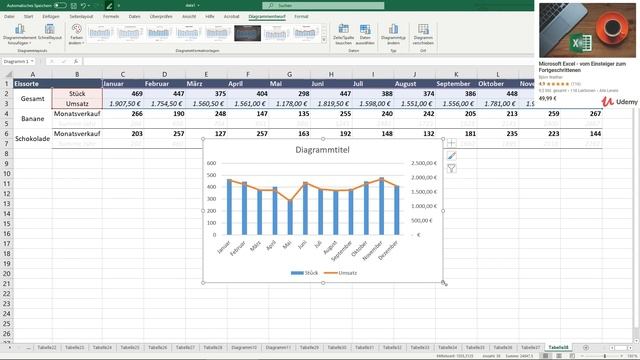Open the Formeln tab
This screenshot has width=640, height=360.
111,16
